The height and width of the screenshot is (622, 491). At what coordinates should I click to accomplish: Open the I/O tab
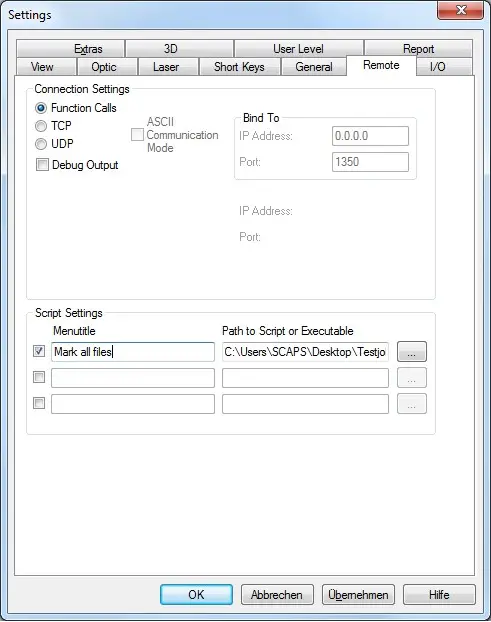pos(445,67)
